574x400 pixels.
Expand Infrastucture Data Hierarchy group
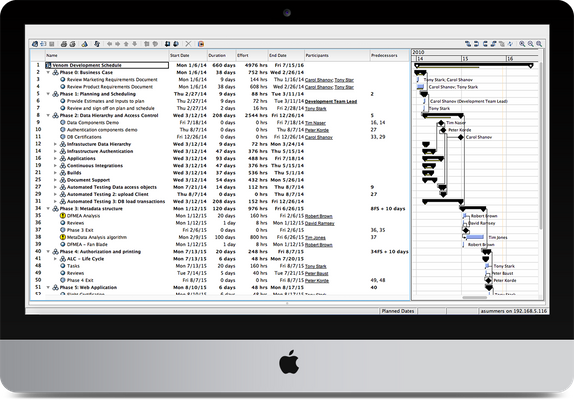pyautogui.click(x=55, y=144)
